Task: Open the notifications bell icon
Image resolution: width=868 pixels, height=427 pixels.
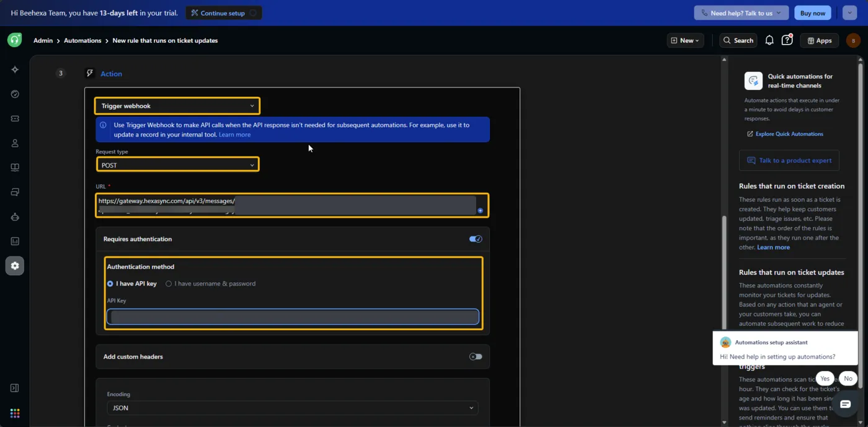Action: (769, 40)
